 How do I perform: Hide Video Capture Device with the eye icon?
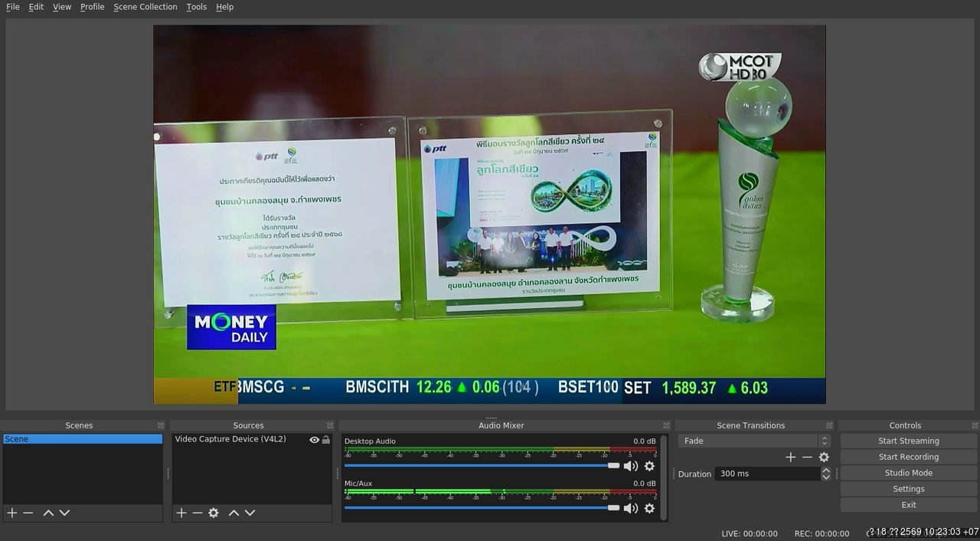pyautogui.click(x=314, y=440)
